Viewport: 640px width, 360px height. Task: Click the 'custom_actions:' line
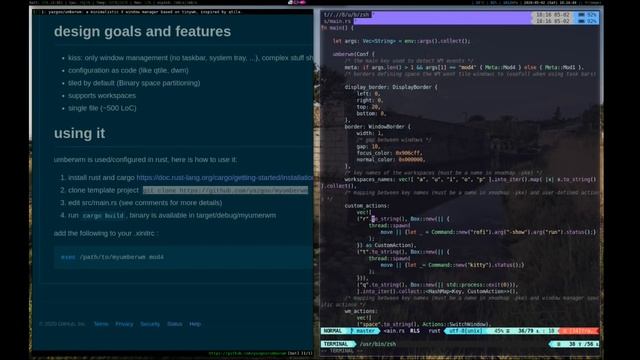click(367, 206)
